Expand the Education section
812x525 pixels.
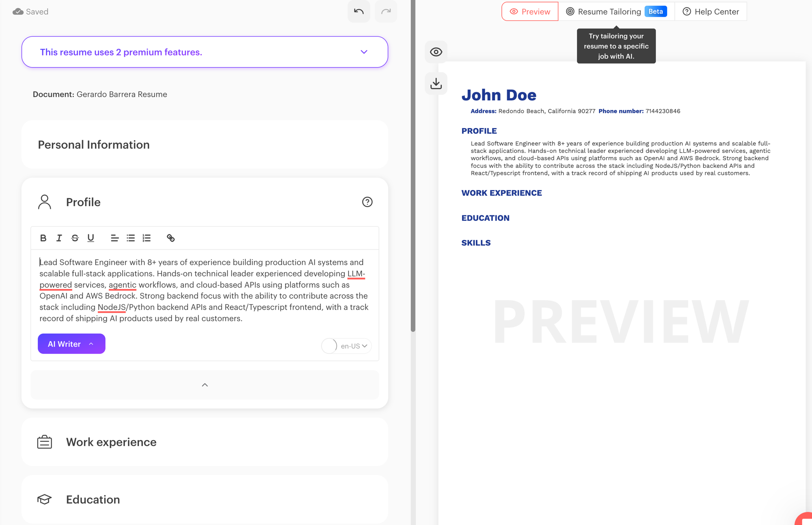click(205, 499)
